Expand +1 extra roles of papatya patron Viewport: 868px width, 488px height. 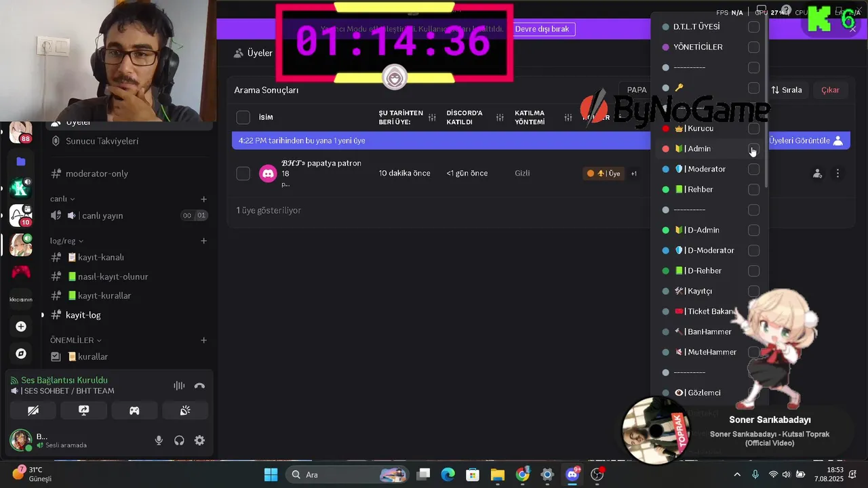click(x=634, y=174)
